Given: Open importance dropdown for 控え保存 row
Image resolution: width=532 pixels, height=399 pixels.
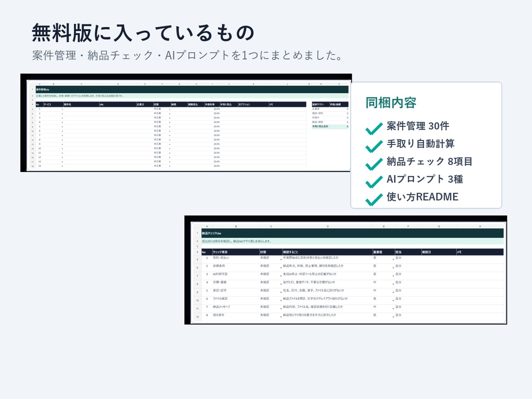Looking at the screenshot, I should point(393,316).
